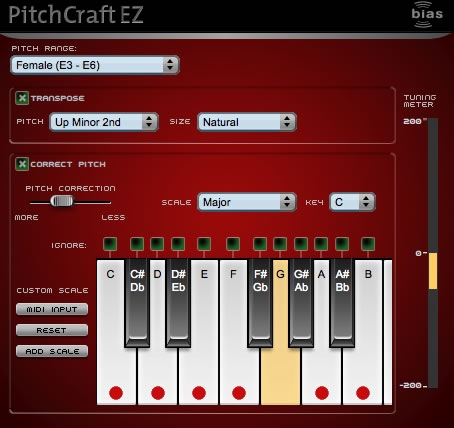454x428 pixels.
Task: Click the white D piano key
Action: pos(158,367)
